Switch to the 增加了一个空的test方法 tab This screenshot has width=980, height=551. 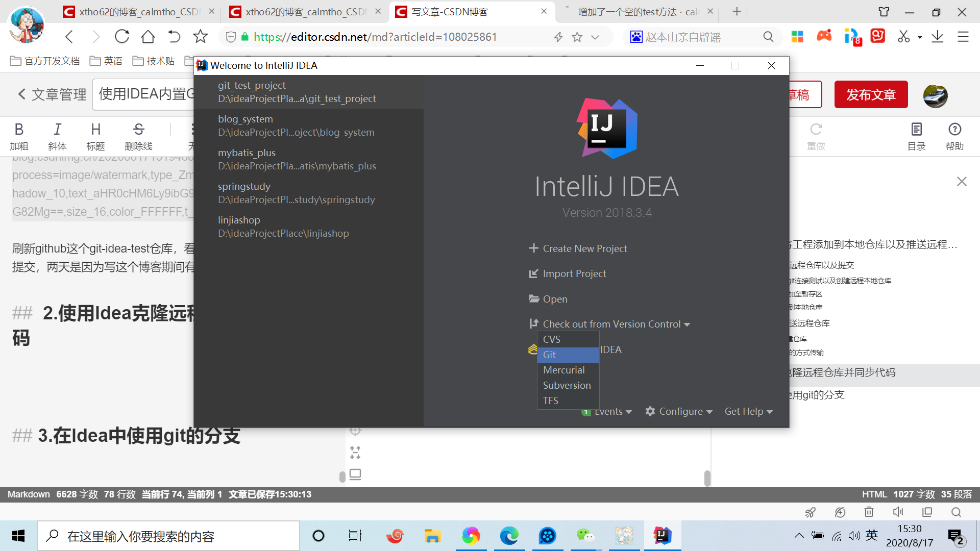tap(637, 12)
